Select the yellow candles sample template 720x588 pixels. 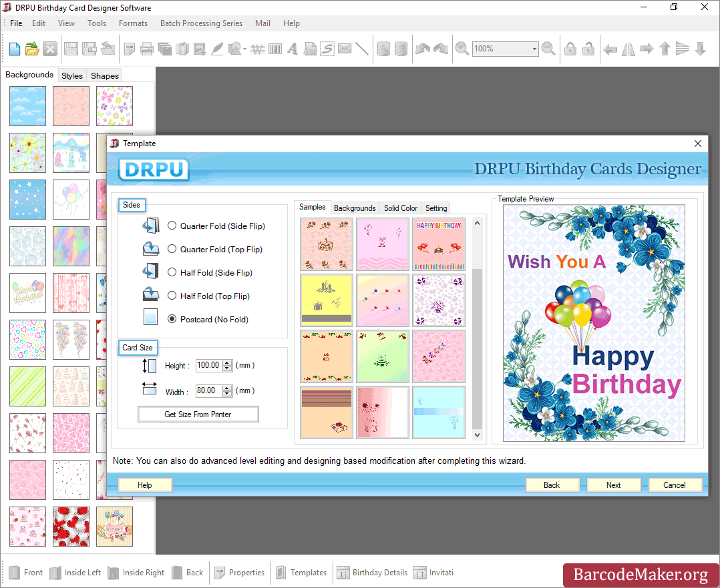tap(327, 300)
